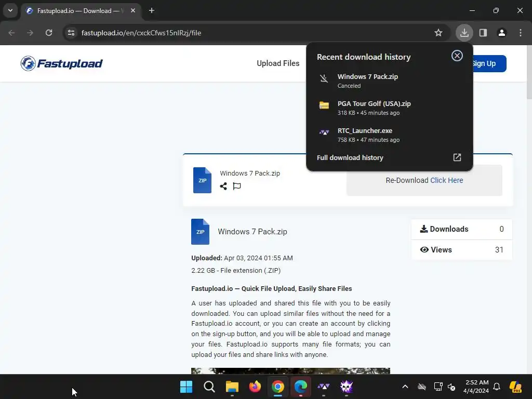Open notifications bell in system tray

pos(497,387)
